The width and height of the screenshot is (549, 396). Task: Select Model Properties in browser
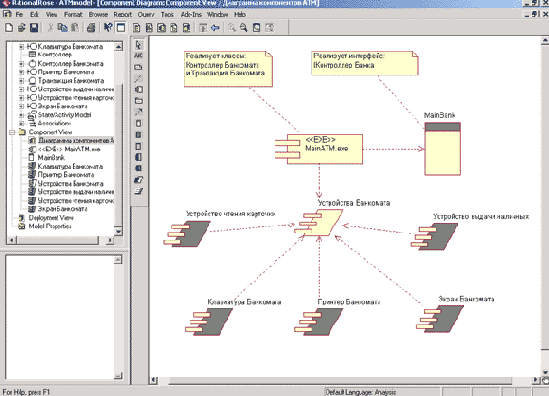pos(50,226)
